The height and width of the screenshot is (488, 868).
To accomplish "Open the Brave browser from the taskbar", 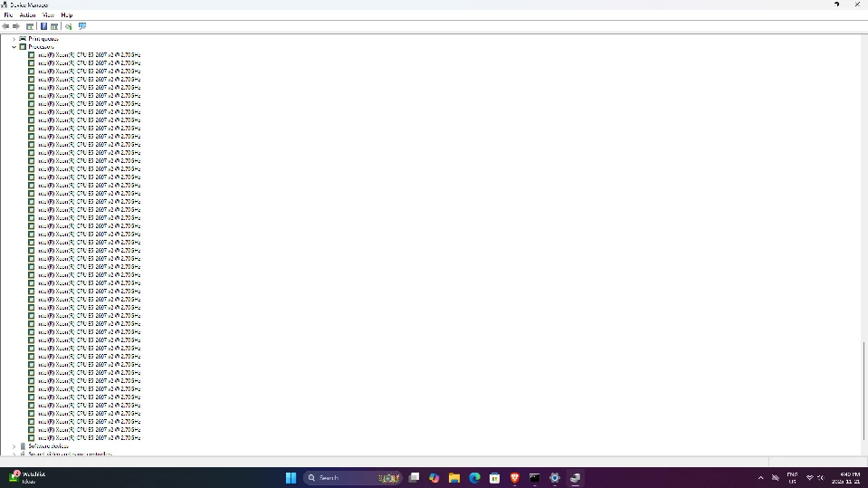I will coord(515,478).
